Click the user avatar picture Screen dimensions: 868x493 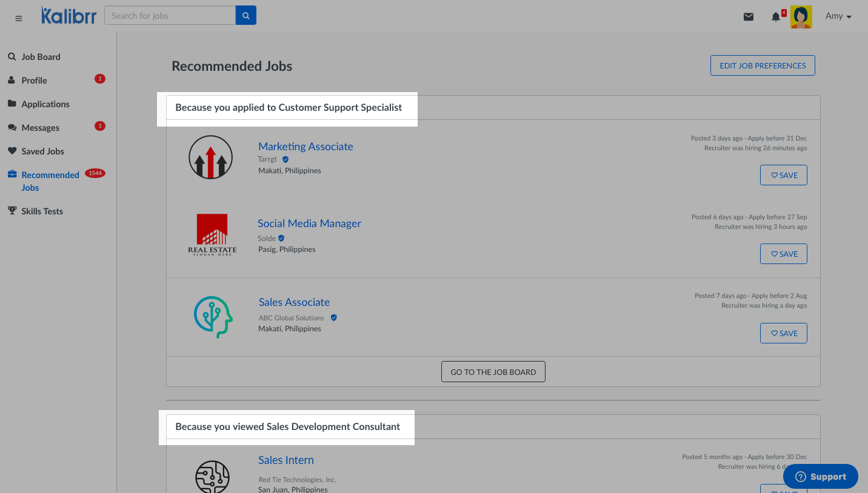pos(801,17)
